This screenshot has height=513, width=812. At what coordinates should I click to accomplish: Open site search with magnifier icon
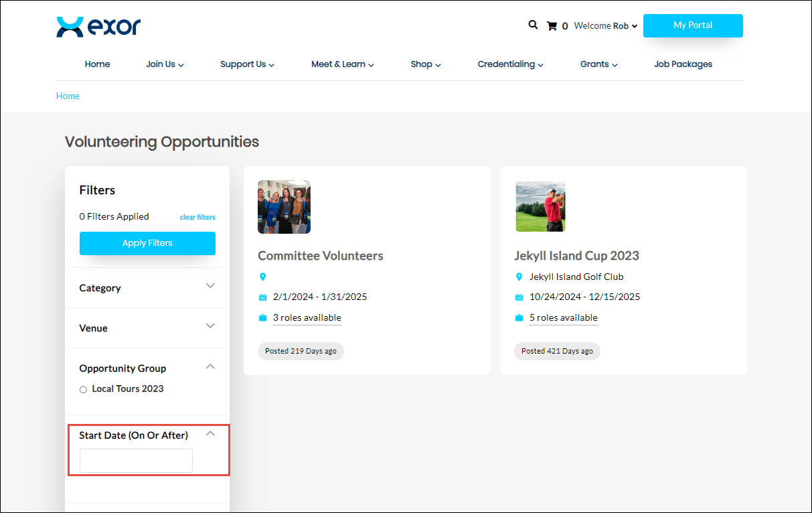(533, 25)
